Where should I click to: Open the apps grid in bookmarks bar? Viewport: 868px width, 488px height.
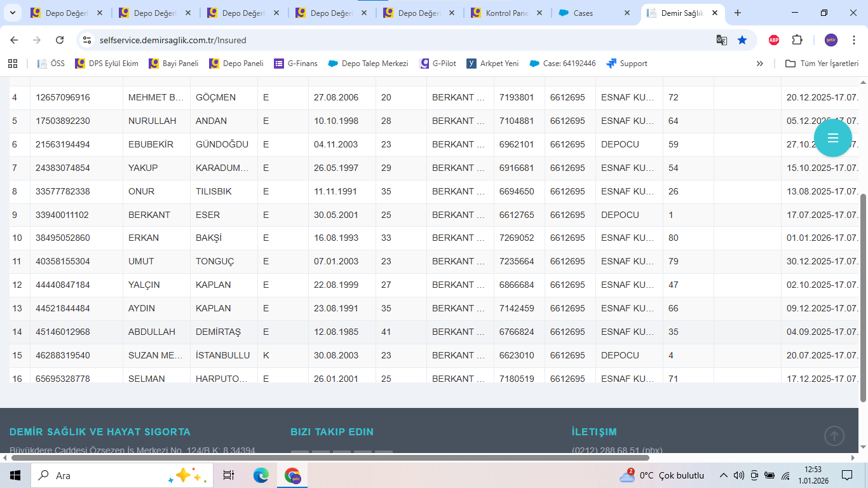13,64
